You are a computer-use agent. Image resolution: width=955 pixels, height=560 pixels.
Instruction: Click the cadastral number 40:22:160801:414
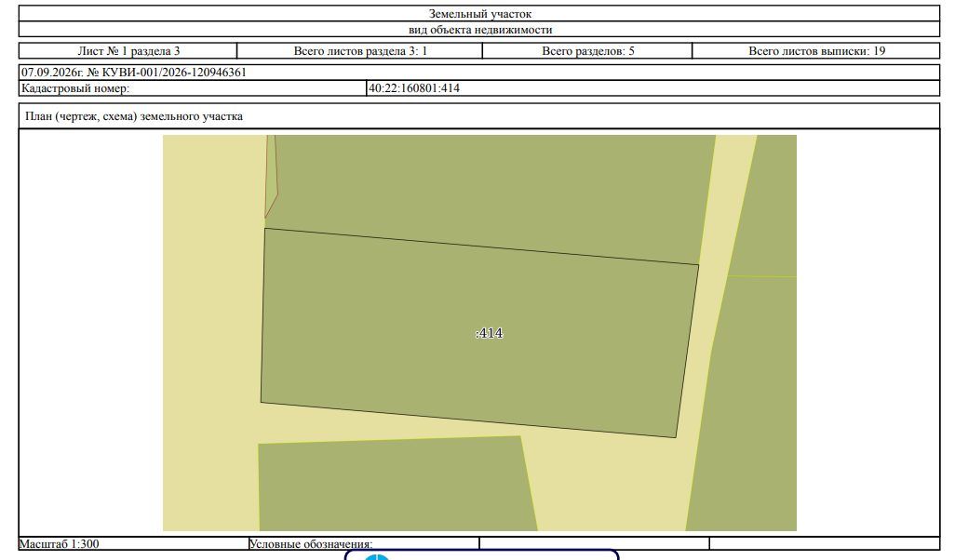(x=414, y=88)
